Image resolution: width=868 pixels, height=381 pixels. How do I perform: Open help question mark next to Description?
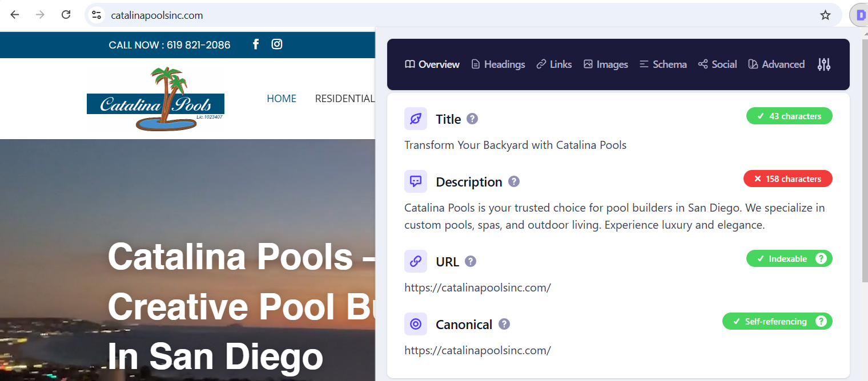point(514,182)
